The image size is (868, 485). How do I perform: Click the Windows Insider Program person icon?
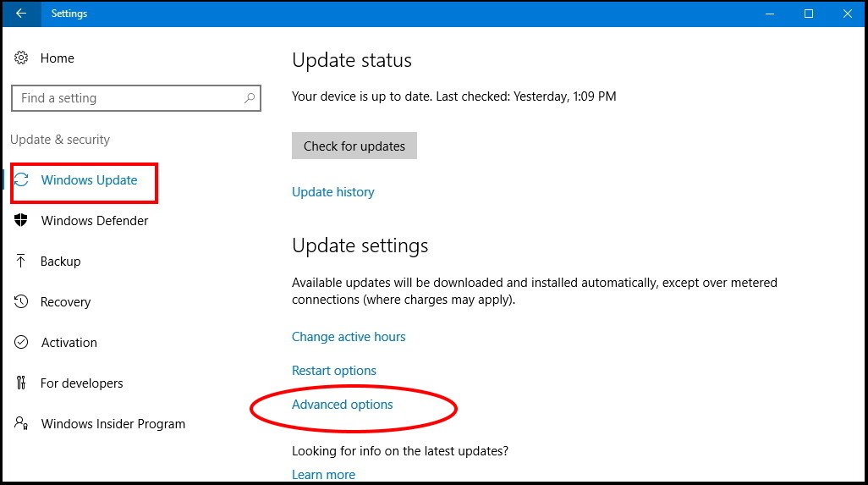coord(21,423)
